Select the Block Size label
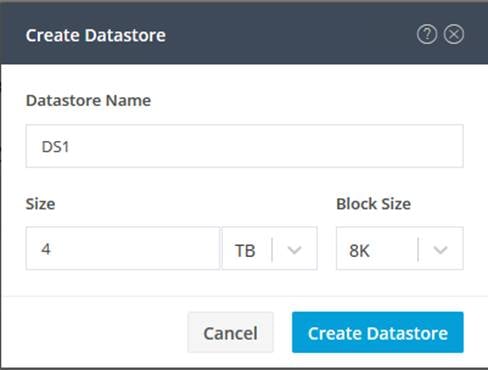Screen dimensions: 488x370 tap(374, 204)
